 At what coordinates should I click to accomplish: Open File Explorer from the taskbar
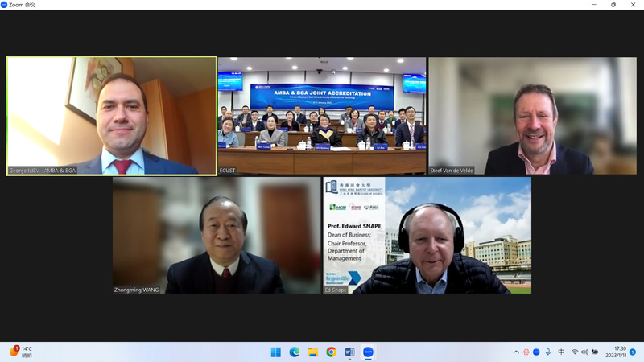coord(312,352)
